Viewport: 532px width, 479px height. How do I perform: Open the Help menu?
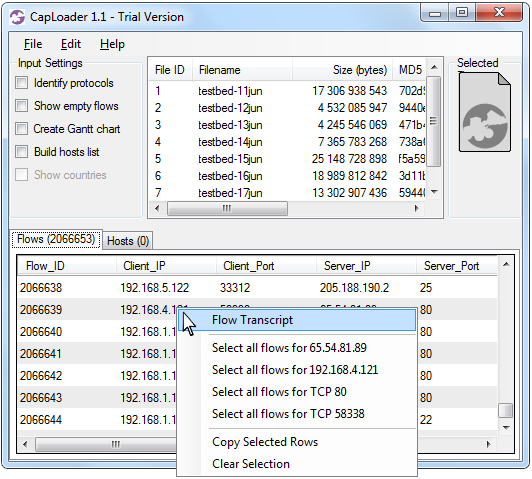point(112,44)
